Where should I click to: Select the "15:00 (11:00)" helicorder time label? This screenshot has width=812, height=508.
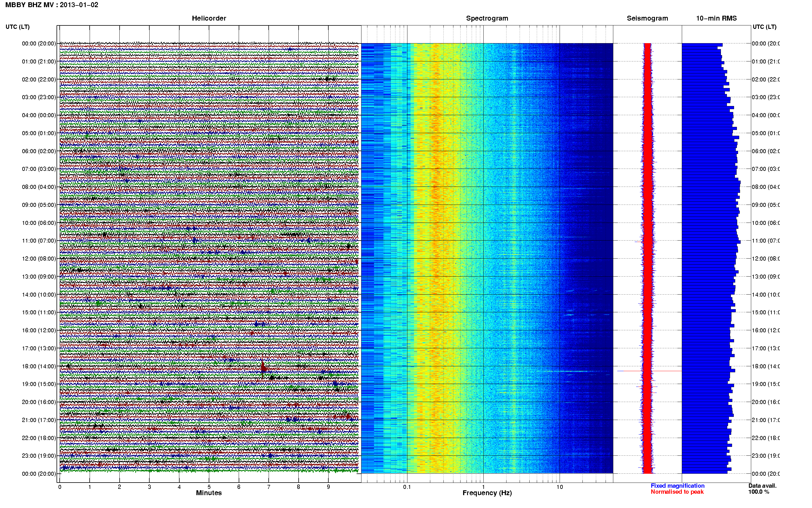(39, 313)
